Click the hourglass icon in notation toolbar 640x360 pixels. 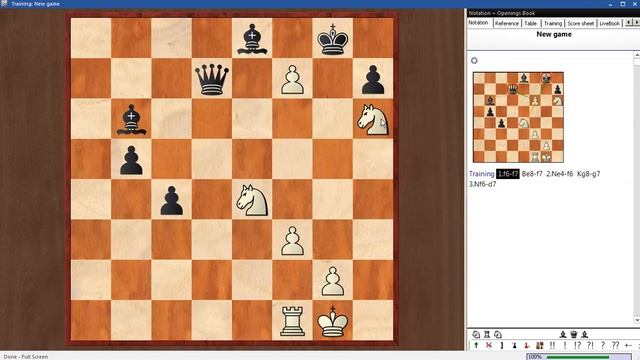[487, 334]
